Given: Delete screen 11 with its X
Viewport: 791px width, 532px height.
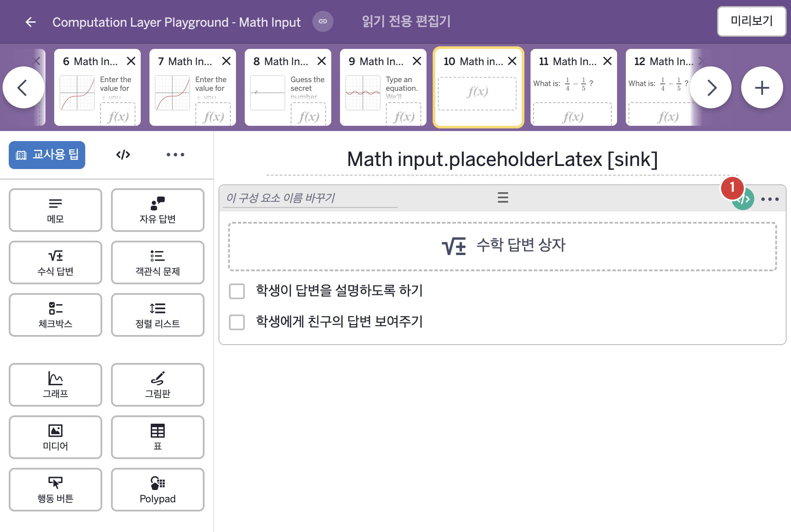Looking at the screenshot, I should [x=607, y=61].
